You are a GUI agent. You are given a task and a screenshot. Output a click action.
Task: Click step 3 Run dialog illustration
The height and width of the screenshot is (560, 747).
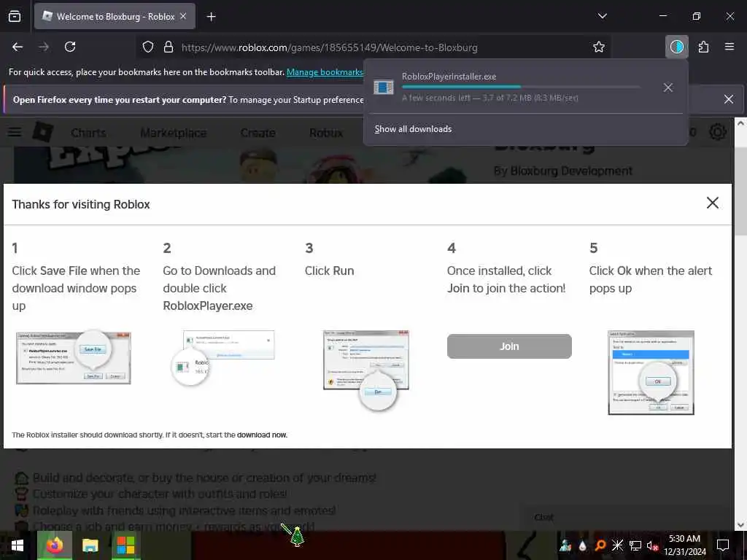point(366,370)
